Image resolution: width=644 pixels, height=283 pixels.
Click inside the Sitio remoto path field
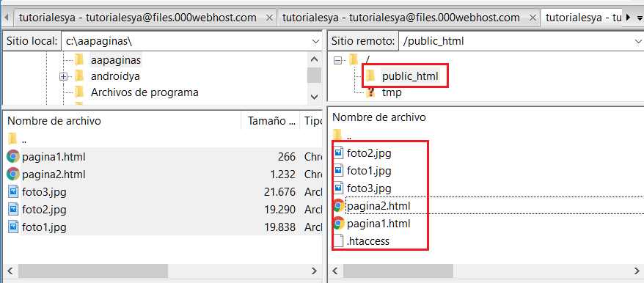(516, 41)
